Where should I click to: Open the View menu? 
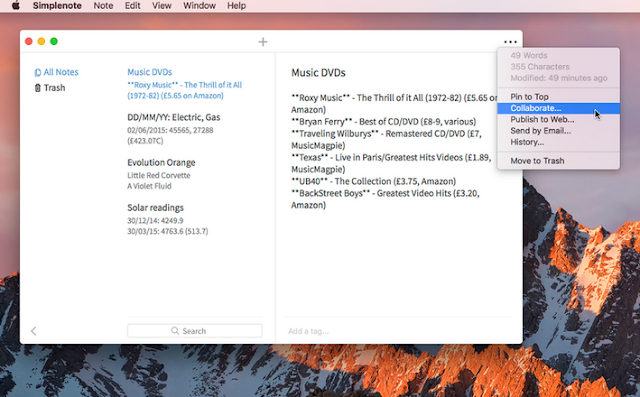[162, 6]
